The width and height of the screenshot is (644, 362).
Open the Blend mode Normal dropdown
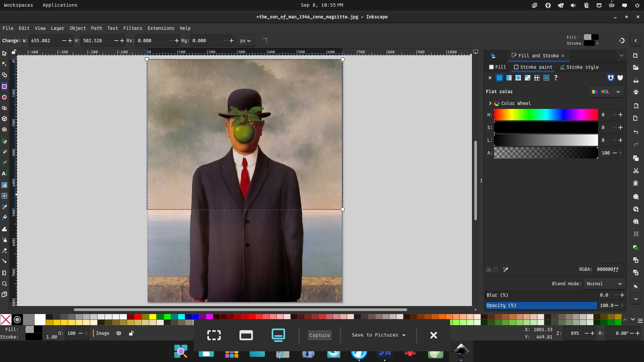pyautogui.click(x=604, y=284)
